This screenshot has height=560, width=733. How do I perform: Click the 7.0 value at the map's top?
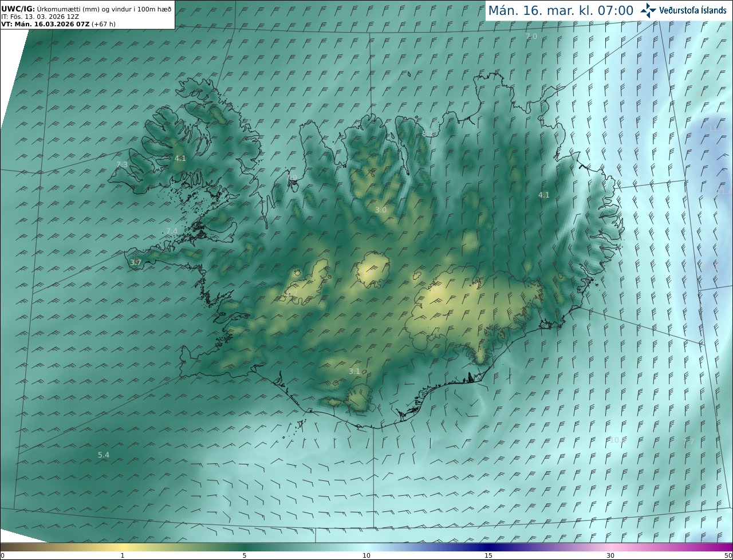click(x=531, y=37)
